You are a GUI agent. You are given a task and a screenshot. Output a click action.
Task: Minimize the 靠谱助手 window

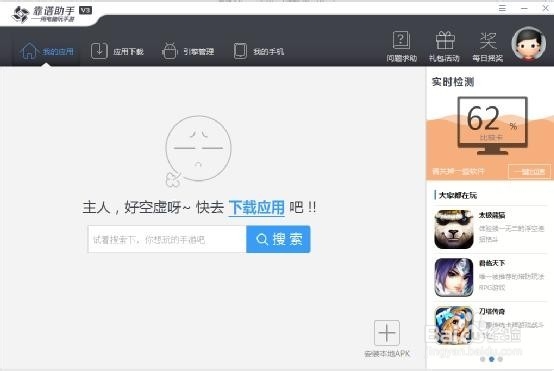click(x=524, y=8)
